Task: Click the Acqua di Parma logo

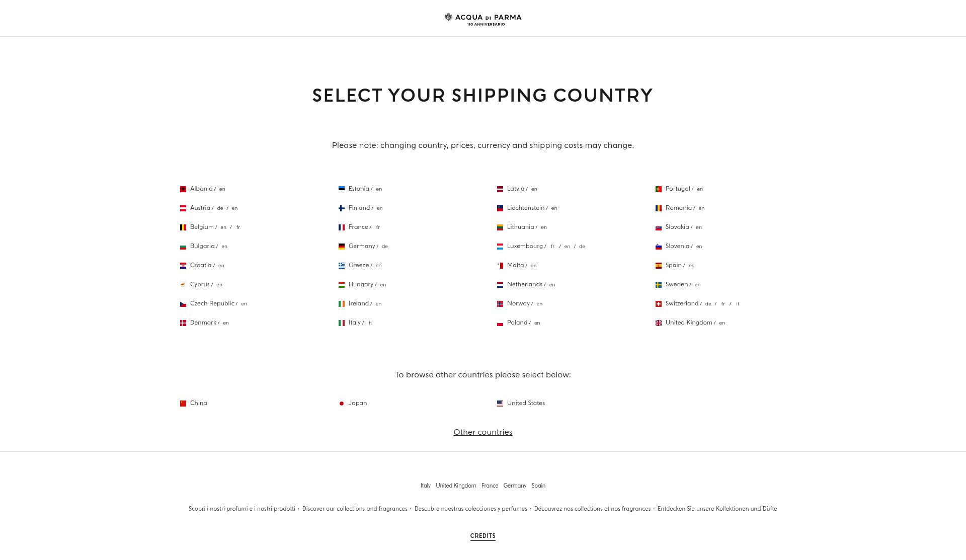Action: [483, 19]
